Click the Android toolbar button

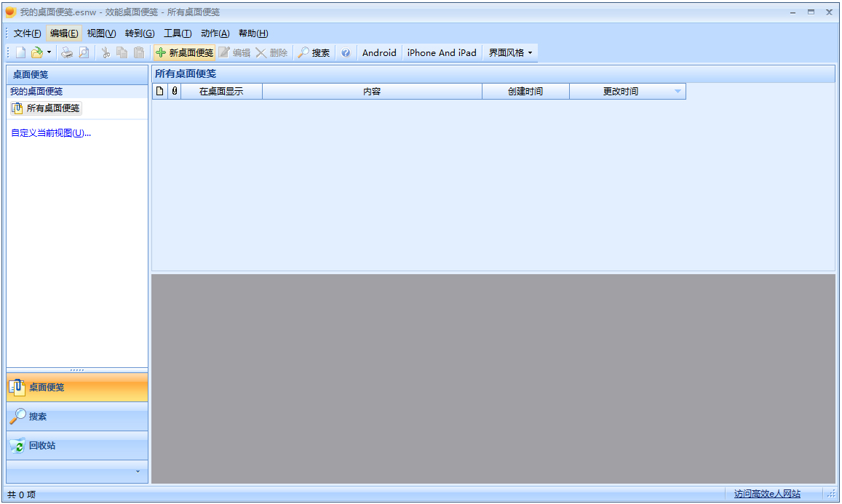click(x=378, y=52)
